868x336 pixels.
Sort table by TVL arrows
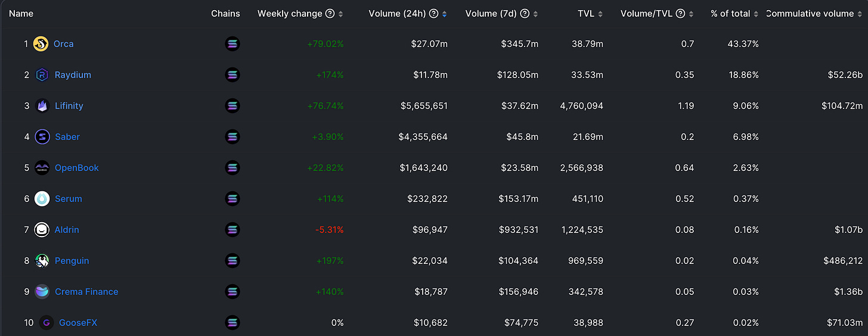[x=600, y=14]
